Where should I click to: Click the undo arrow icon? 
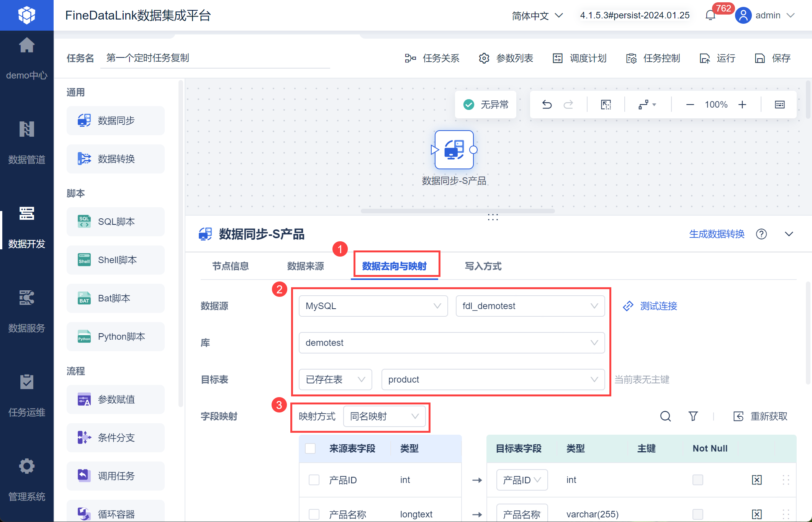pyautogui.click(x=547, y=105)
